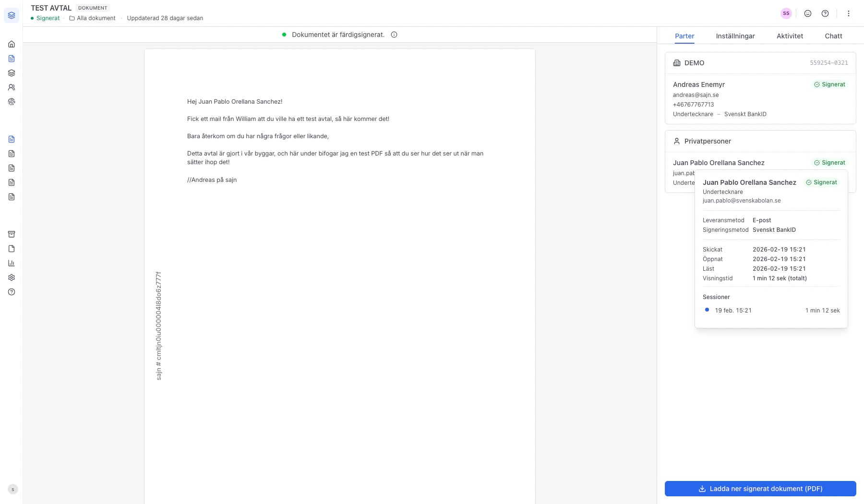Click the 'Dokumentet är färdigsignerat.' status message

(x=338, y=35)
